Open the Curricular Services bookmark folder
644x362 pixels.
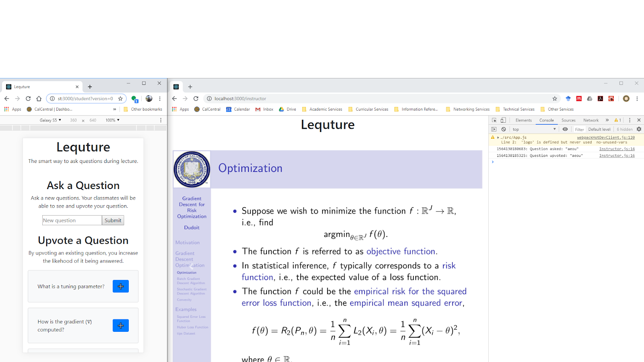(x=368, y=109)
